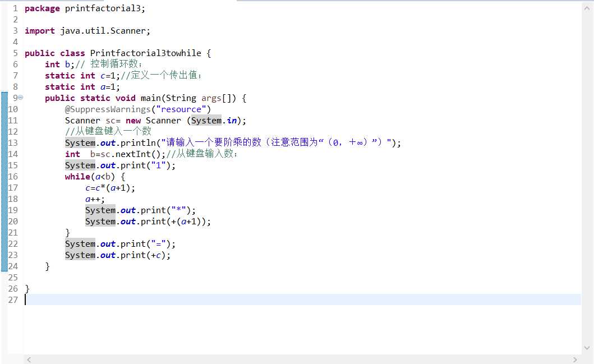Screen dimensions: 594x364
Task: Collapse the main method fold marker at line 9
Action: click(x=21, y=98)
